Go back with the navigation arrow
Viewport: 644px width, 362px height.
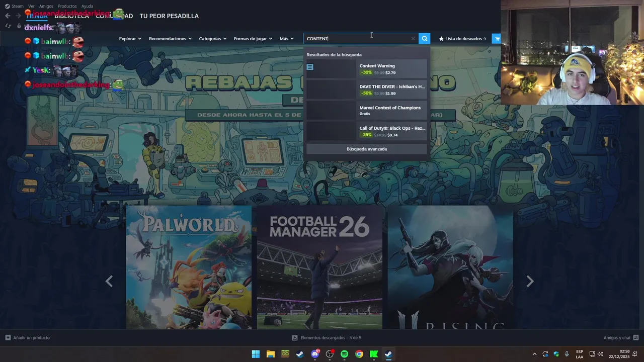point(8,16)
